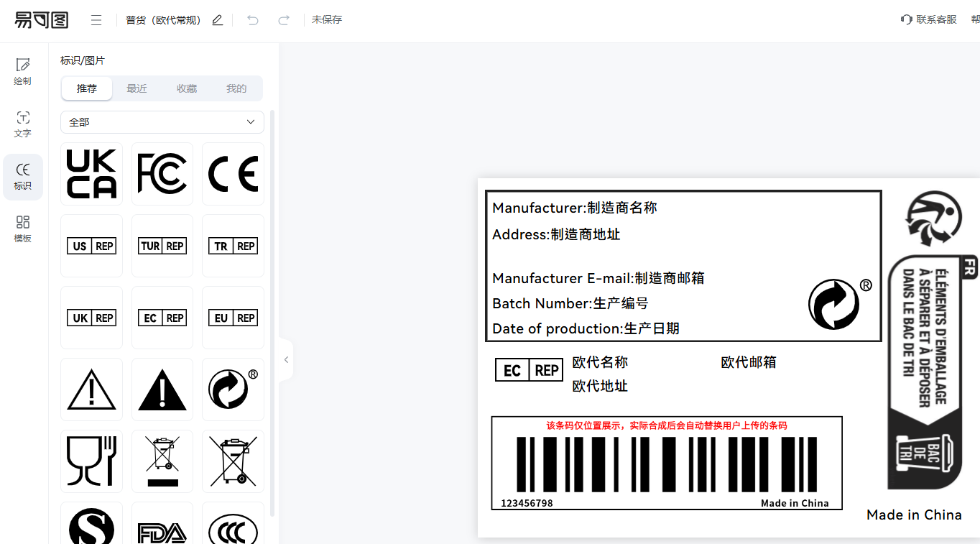Open the hamburger menu
The width and height of the screenshot is (980, 544).
pyautogui.click(x=96, y=20)
